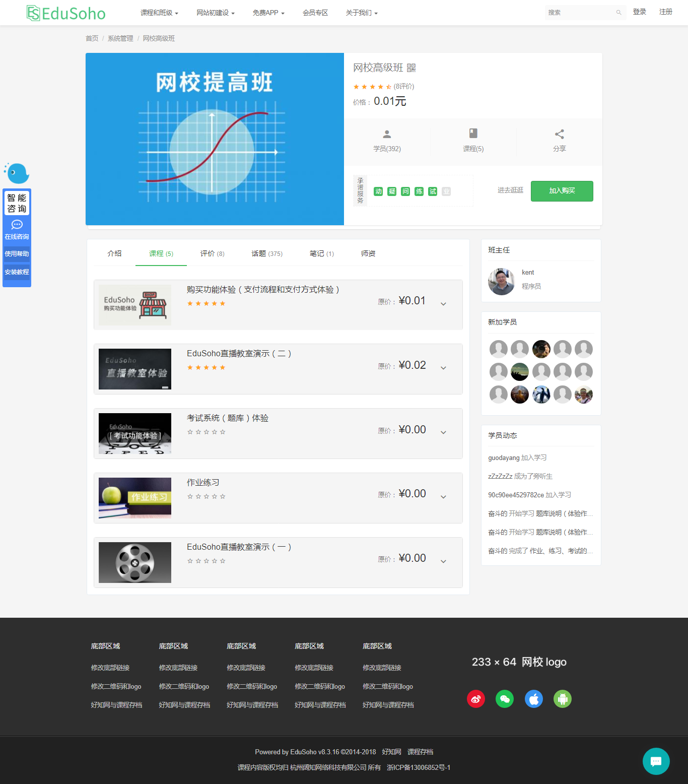Switch to the 话题 (375) tab
688x784 pixels.
[x=267, y=253]
